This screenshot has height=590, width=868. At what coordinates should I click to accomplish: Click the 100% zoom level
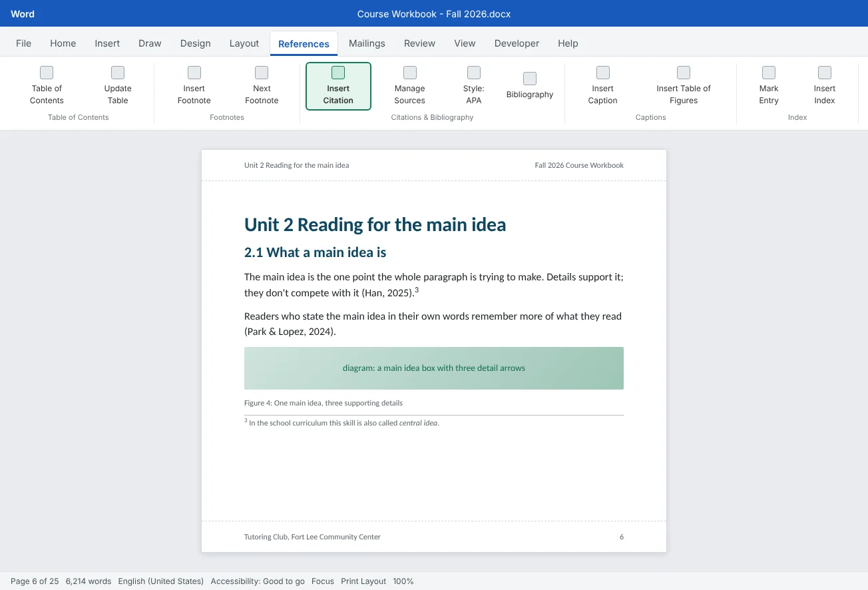[403, 581]
